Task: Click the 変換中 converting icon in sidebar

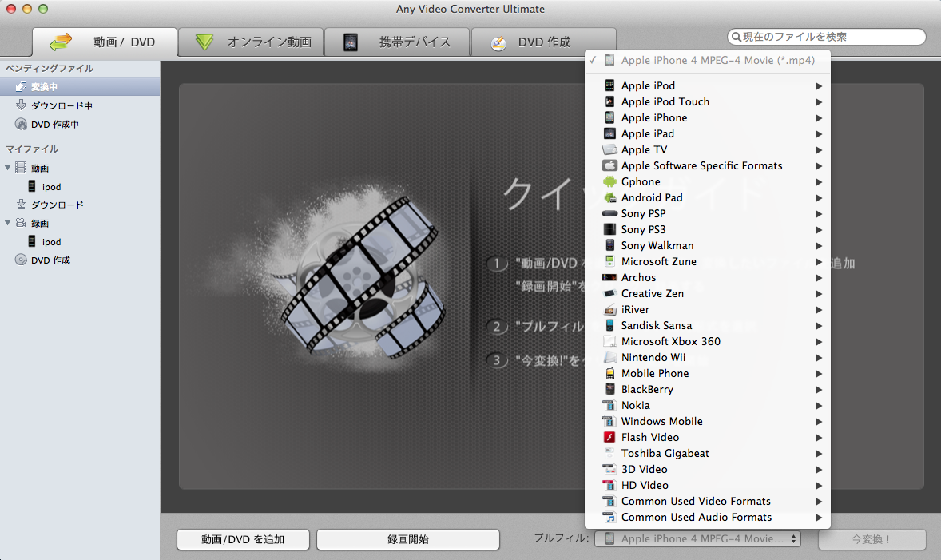Action: pos(21,86)
